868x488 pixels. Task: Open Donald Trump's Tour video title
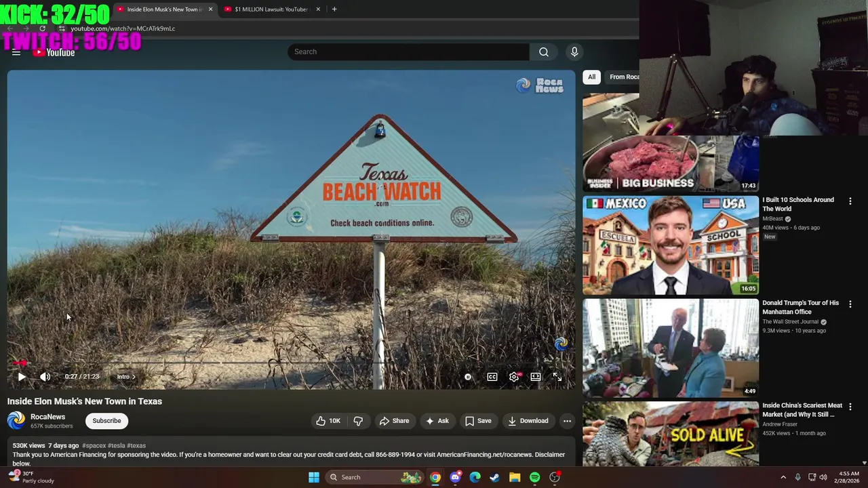pyautogui.click(x=800, y=307)
